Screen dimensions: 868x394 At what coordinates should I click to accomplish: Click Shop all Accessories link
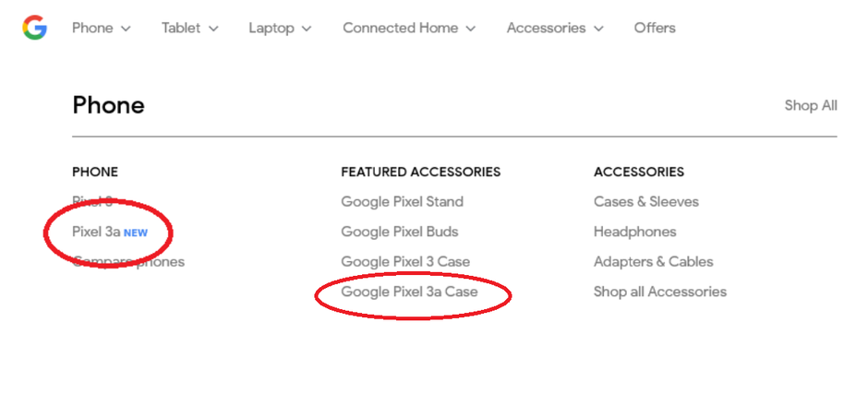point(659,292)
